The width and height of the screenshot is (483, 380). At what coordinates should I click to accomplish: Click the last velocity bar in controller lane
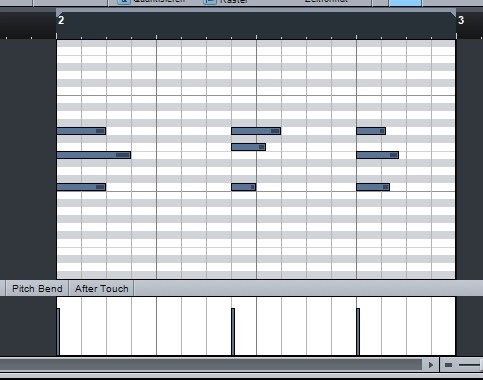point(358,332)
